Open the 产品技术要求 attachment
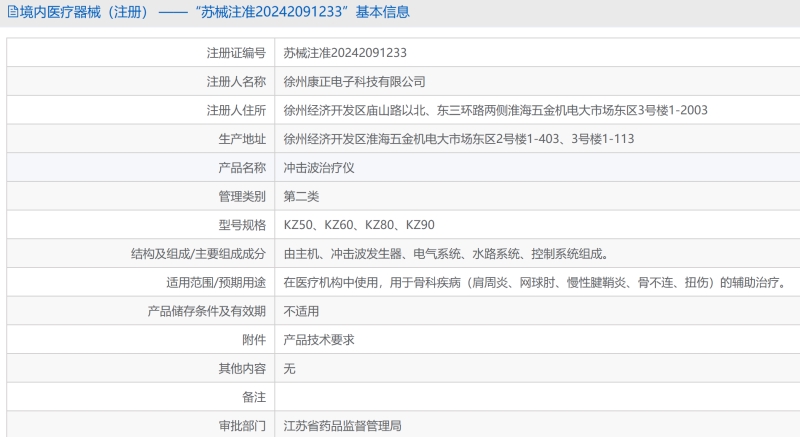The image size is (800, 437). pyautogui.click(x=318, y=339)
